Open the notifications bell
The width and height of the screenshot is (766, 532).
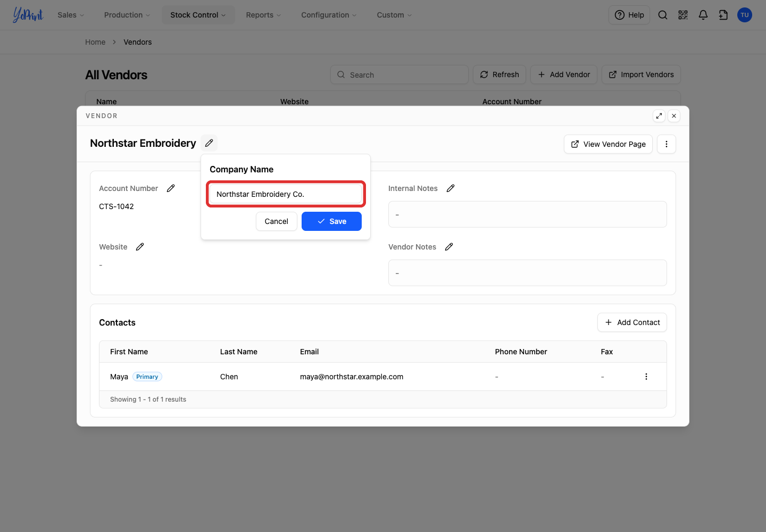pyautogui.click(x=703, y=15)
